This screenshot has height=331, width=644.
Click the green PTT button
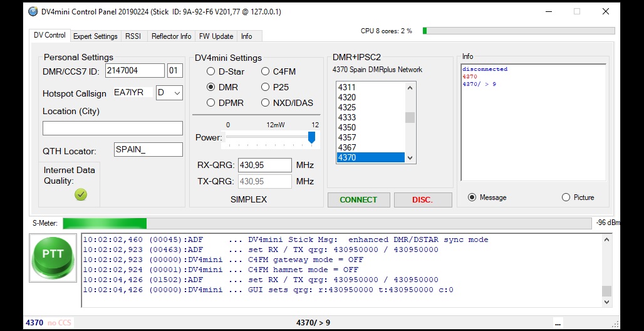53,258
